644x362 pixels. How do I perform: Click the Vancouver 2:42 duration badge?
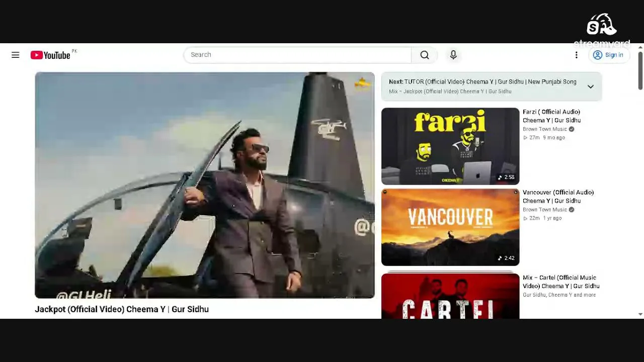pos(507,258)
